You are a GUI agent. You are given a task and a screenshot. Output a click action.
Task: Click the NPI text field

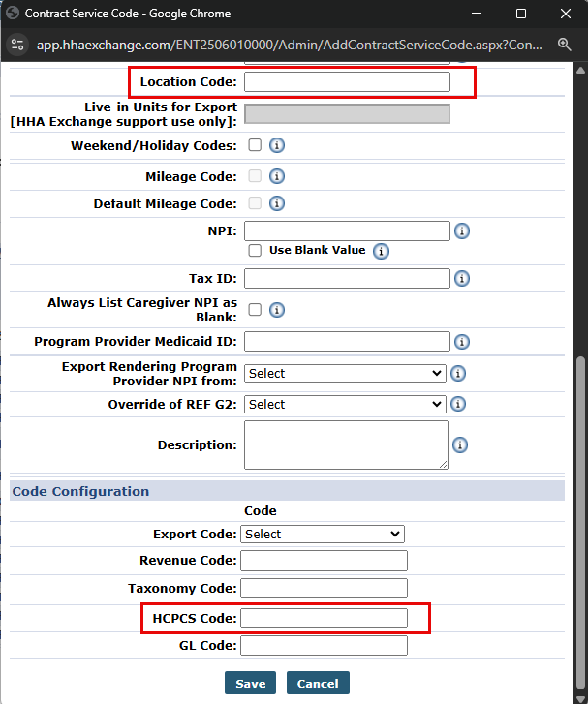coord(347,230)
